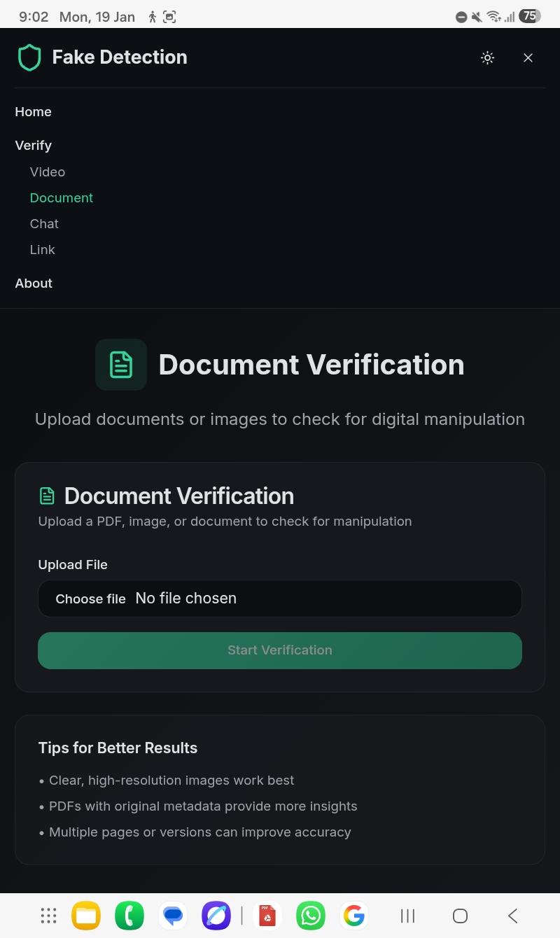Viewport: 560px width, 938px height.
Task: Navigate to Chat verification
Action: click(44, 224)
